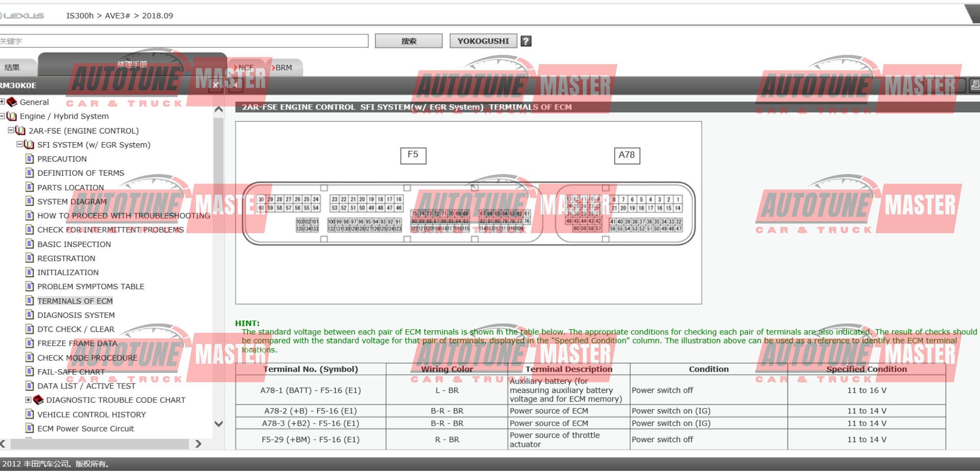Click the YOKOGUSHI button
Screen dimensions: 980x473
coord(483,41)
